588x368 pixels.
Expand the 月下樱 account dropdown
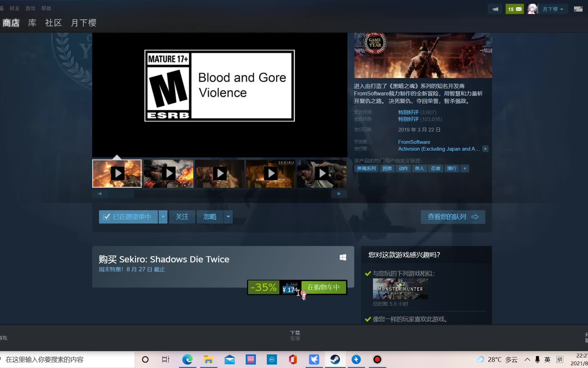[x=553, y=9]
